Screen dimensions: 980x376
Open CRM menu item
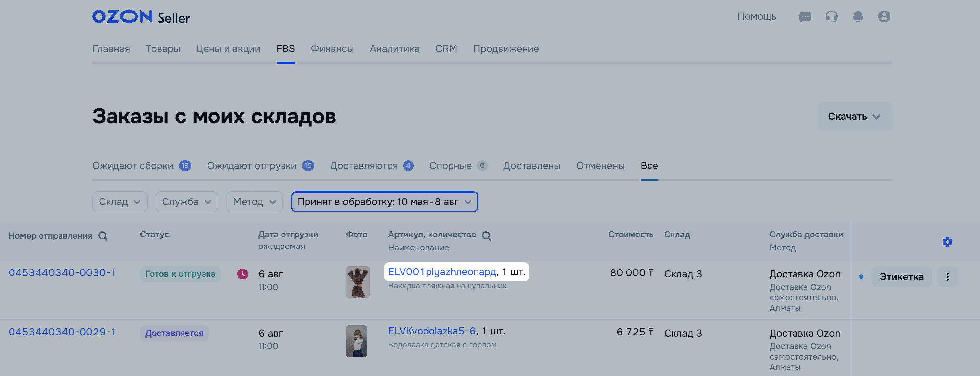(x=446, y=49)
